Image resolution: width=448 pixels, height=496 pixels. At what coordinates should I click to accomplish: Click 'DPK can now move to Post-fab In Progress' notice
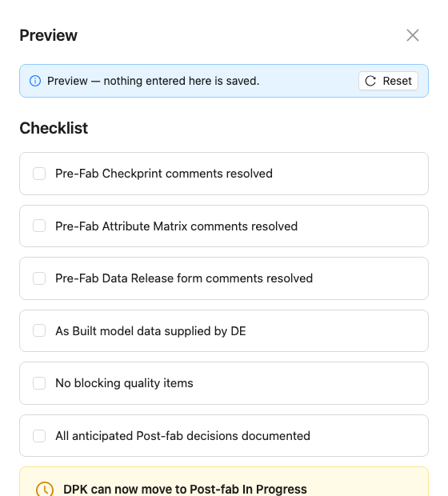[185, 489]
